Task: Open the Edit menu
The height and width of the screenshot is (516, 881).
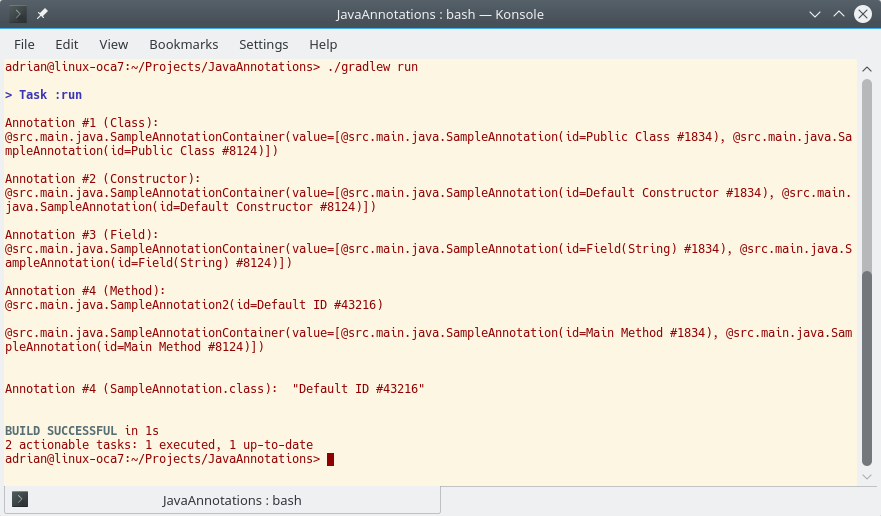Action: (66, 44)
